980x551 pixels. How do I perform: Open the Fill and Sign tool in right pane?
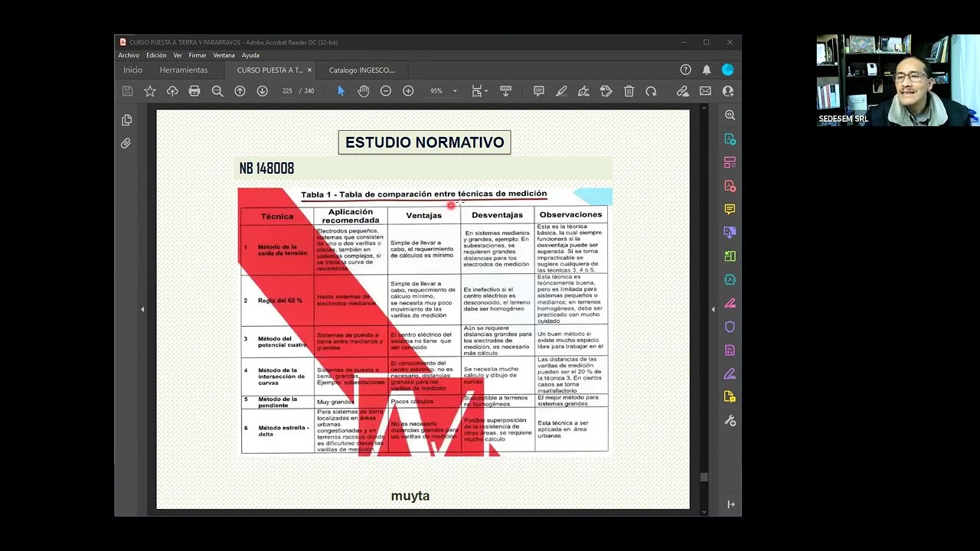pos(730,373)
